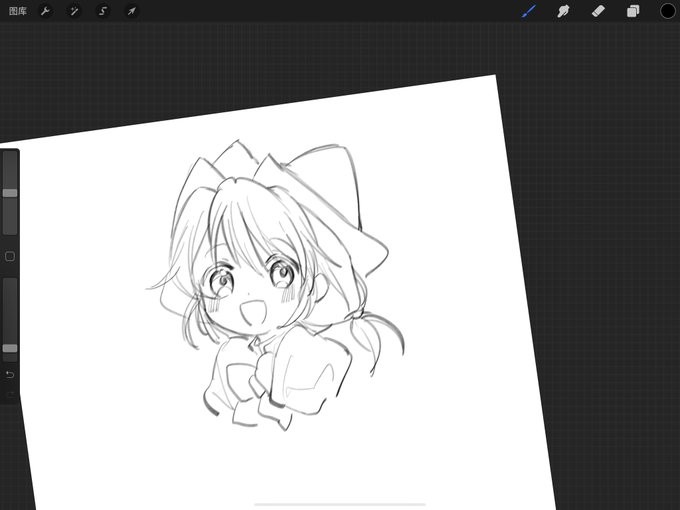Screen dimensions: 680x510
Task: Select the Selection S-shaped tool
Action: (103, 11)
